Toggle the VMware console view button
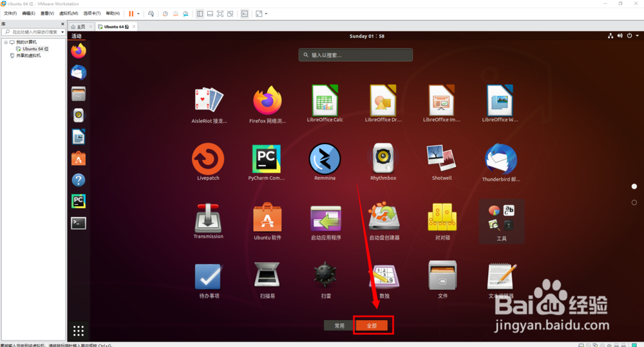The width and height of the screenshot is (644, 347). click(x=245, y=14)
